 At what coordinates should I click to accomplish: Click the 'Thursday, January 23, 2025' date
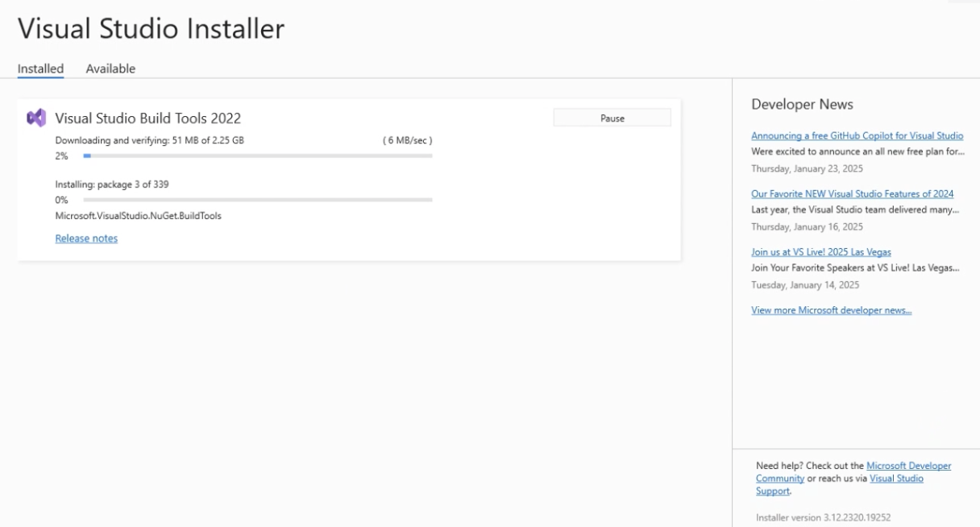[807, 169]
